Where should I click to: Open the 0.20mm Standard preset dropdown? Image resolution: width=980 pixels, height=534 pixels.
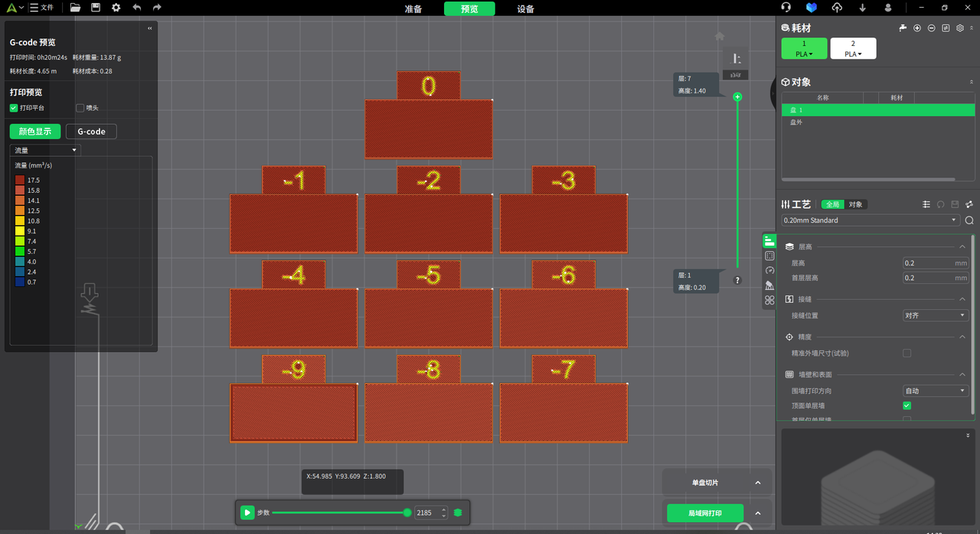click(871, 220)
